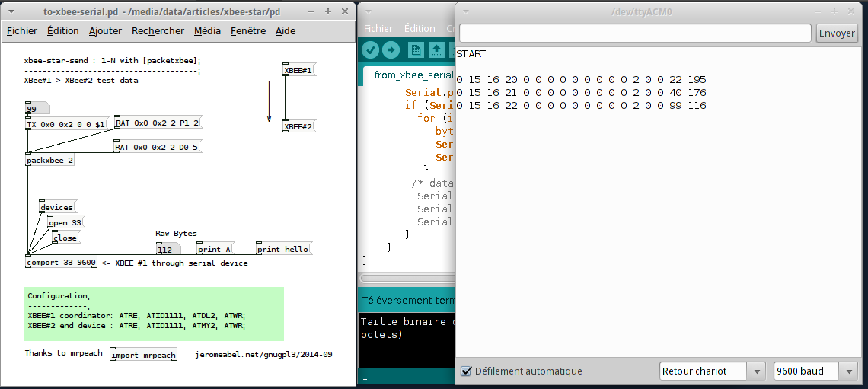
Task: Click the 'XBEE #1 through serial device' comment
Action: tap(181, 263)
